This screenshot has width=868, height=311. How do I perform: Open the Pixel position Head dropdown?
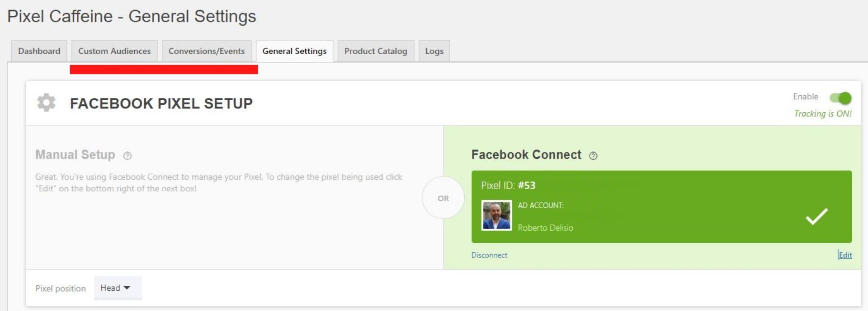(x=118, y=288)
